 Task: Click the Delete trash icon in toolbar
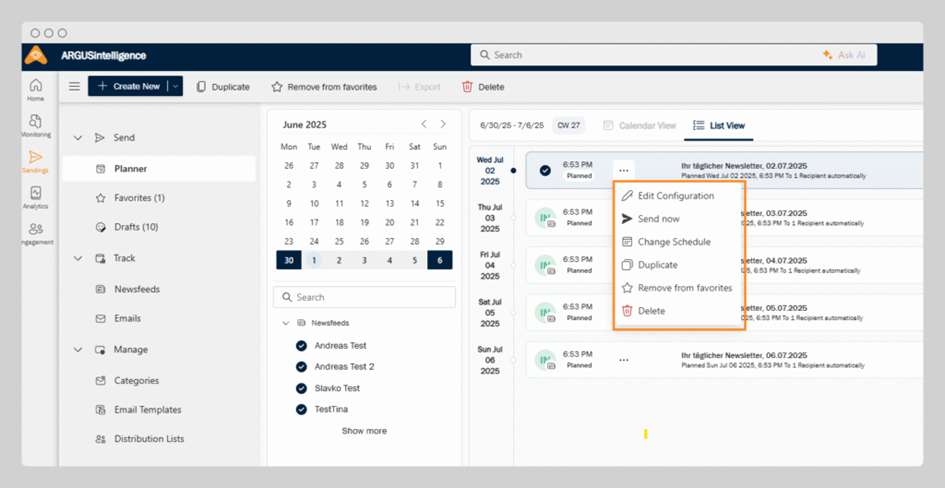[x=467, y=87]
